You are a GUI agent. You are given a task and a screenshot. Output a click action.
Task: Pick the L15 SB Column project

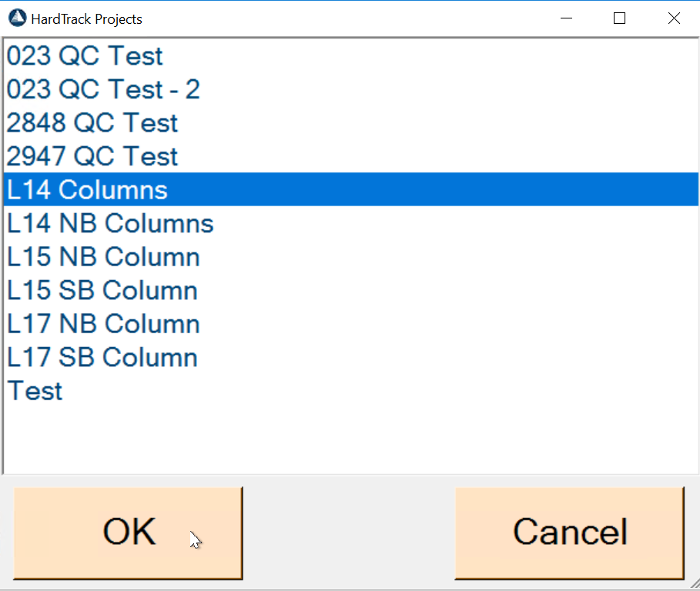102,291
